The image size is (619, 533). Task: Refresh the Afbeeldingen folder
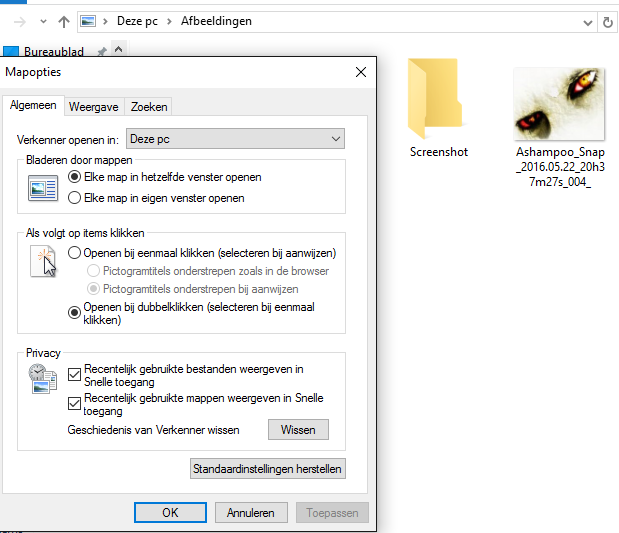608,23
